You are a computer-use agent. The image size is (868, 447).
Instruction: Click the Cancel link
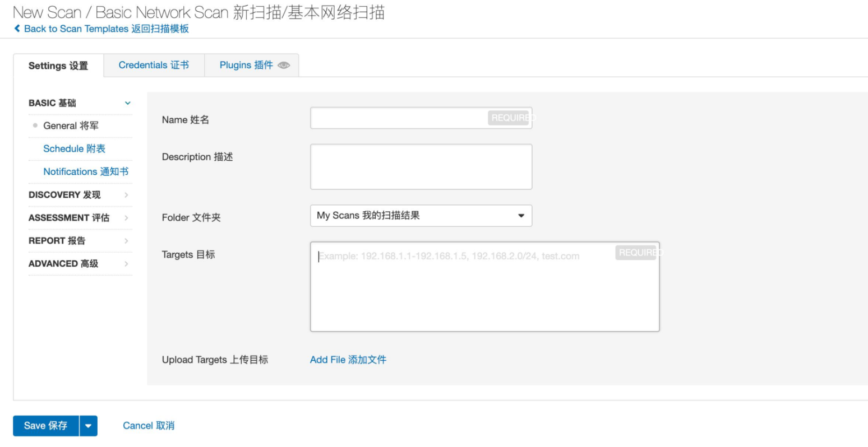point(149,426)
